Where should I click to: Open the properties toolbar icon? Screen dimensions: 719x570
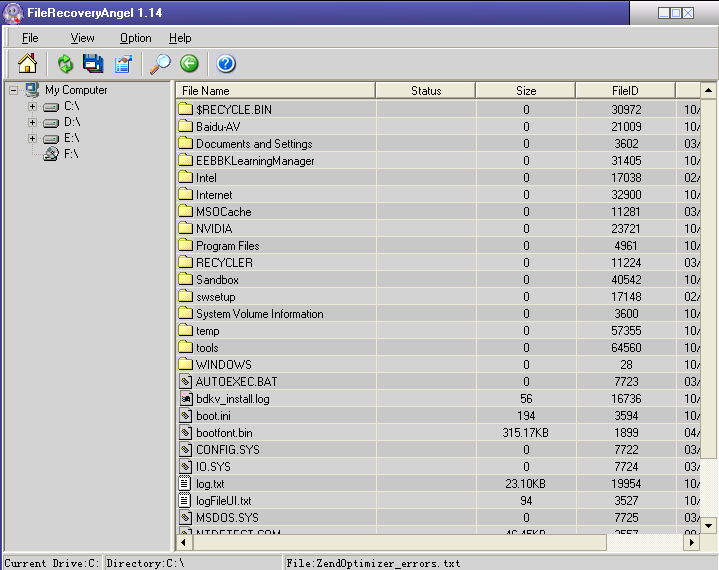coord(123,64)
